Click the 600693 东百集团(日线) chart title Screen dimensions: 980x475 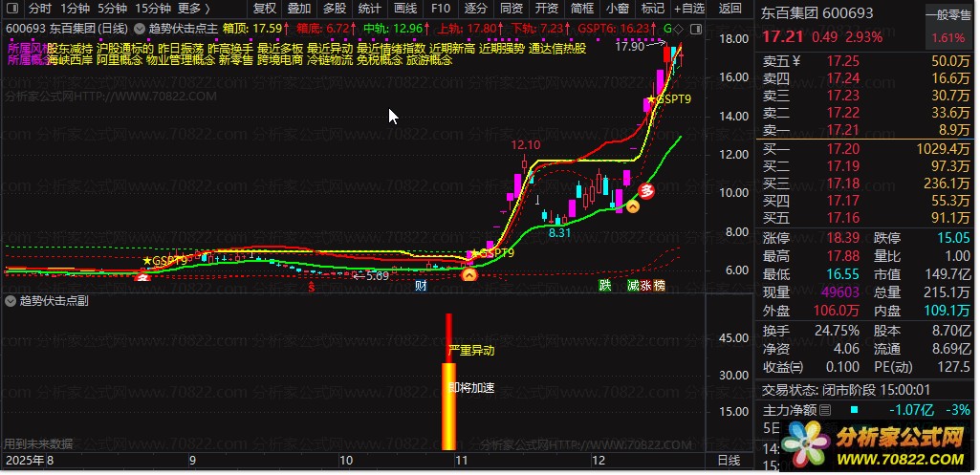(67, 29)
